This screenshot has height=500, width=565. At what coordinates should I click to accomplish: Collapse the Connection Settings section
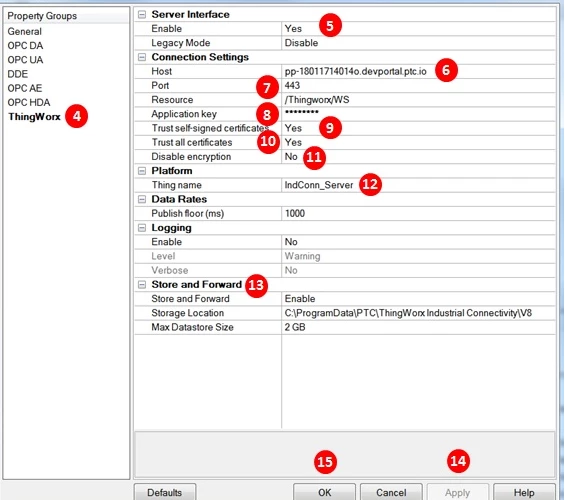click(x=142, y=57)
